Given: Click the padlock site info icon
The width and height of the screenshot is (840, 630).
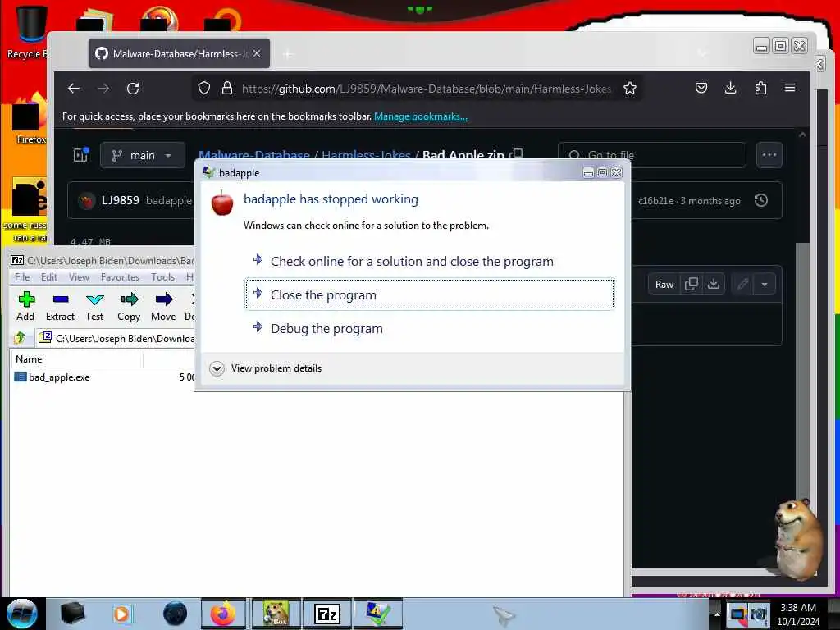Looking at the screenshot, I should 227,88.
